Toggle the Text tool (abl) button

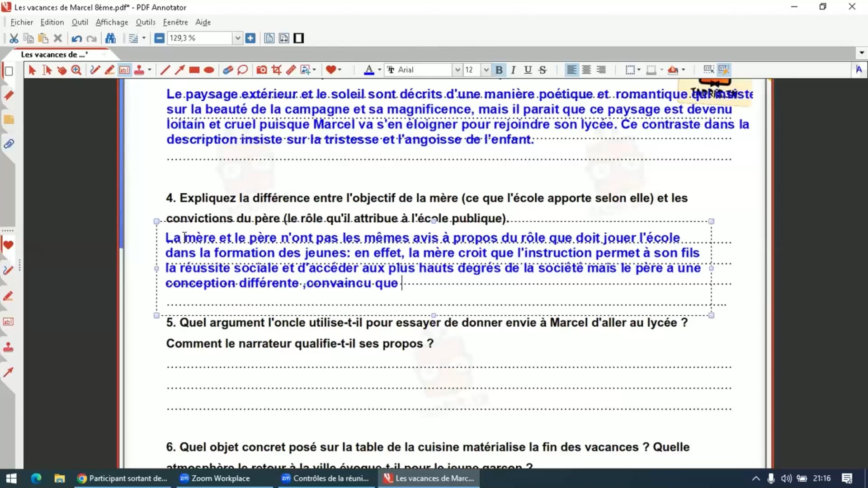(124, 70)
